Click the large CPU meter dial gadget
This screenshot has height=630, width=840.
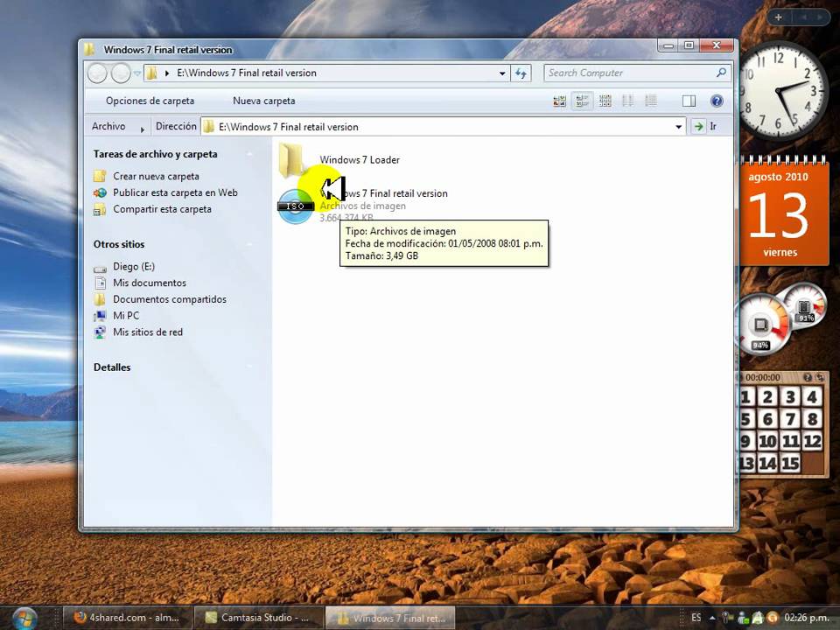(762, 325)
